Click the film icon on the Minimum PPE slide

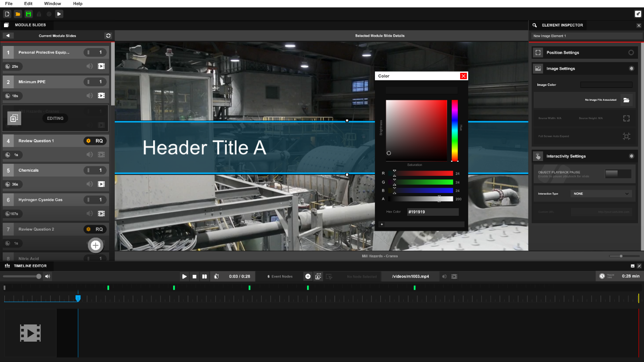tap(102, 96)
